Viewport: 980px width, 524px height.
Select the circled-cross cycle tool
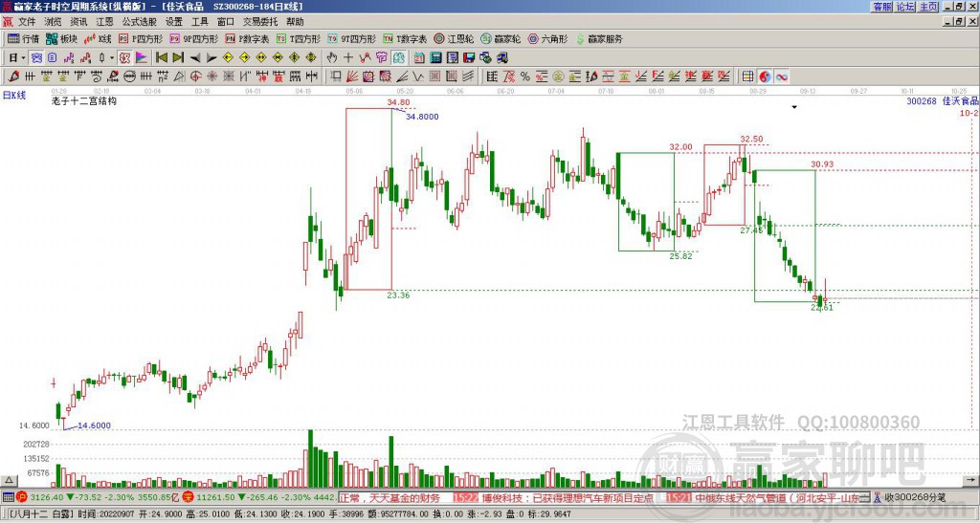195,76
